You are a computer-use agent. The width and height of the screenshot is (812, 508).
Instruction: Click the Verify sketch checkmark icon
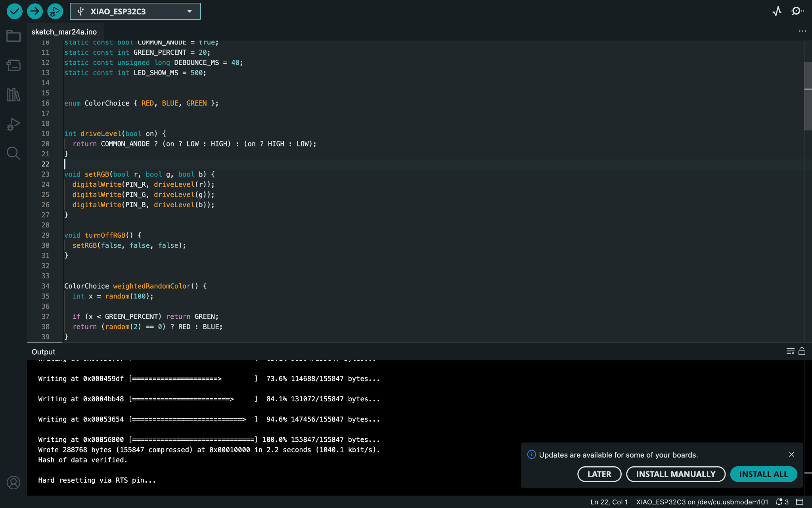pyautogui.click(x=15, y=11)
